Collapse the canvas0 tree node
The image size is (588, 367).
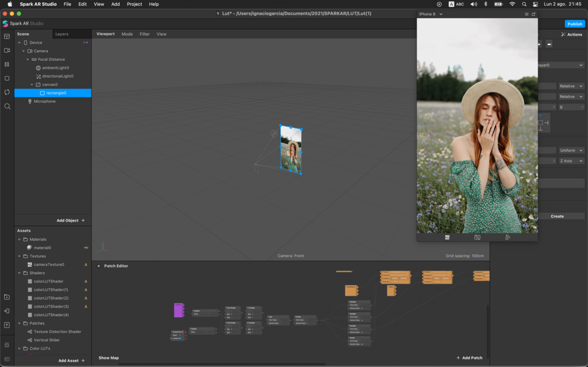pyautogui.click(x=32, y=85)
